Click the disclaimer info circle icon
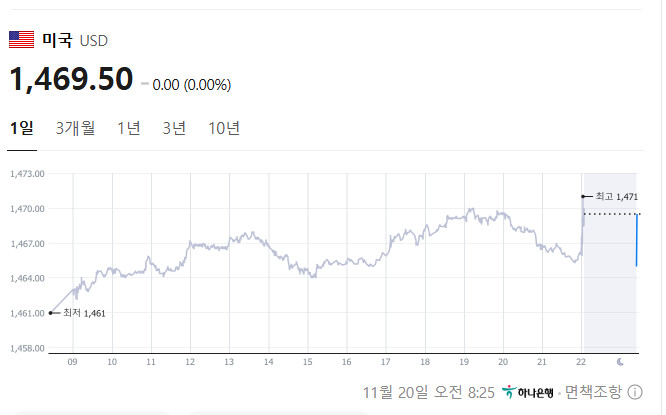Viewport: 666px width, 415px height. coord(634,391)
